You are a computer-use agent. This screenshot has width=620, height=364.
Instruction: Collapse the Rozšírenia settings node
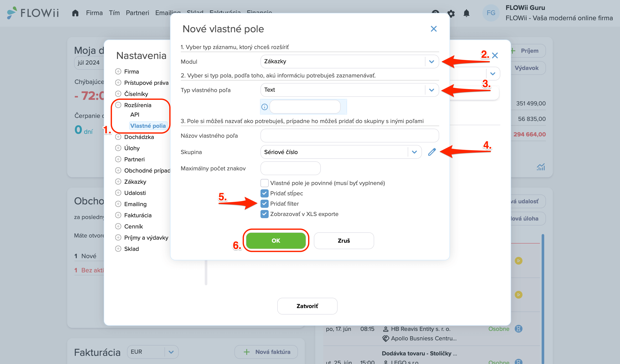118,105
